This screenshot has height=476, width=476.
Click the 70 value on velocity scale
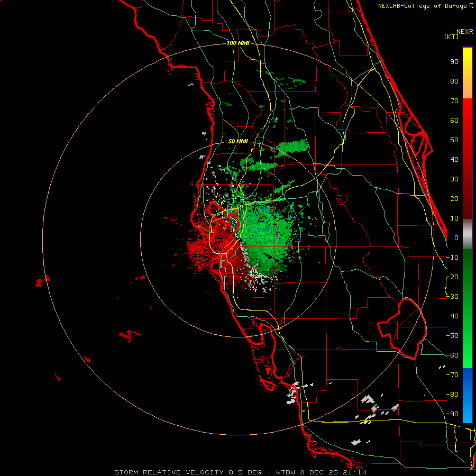454,101
